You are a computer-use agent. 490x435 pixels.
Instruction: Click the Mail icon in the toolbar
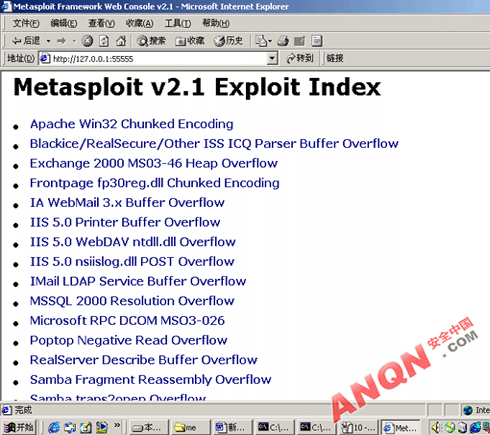click(x=261, y=41)
